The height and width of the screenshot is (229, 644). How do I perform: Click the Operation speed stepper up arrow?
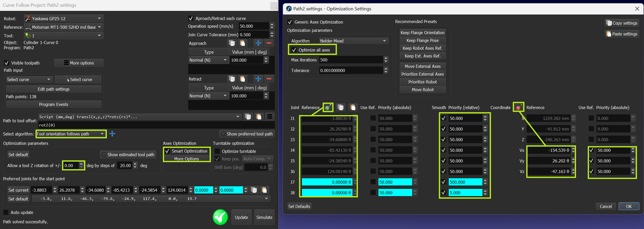click(x=272, y=25)
